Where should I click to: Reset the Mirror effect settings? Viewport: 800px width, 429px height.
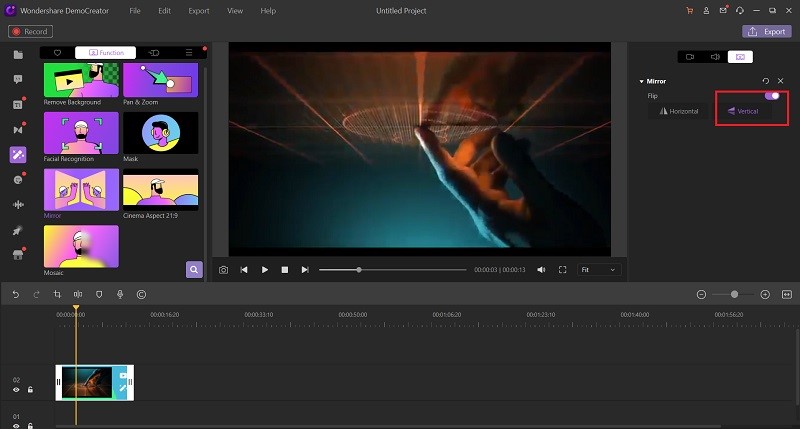click(x=765, y=81)
